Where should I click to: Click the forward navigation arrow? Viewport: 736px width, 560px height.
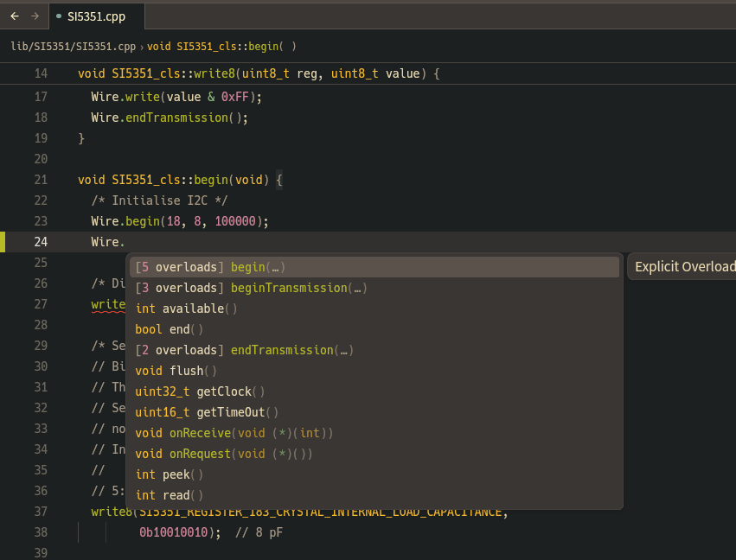click(x=35, y=16)
